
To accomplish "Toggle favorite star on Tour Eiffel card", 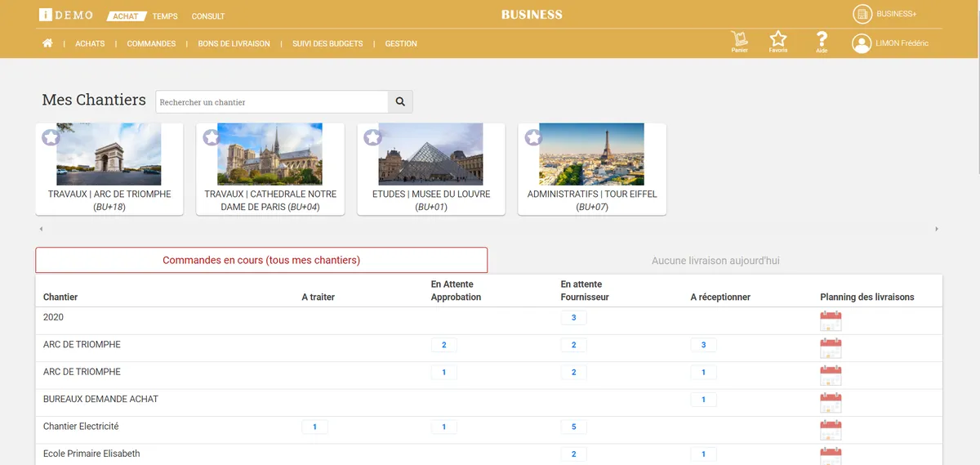I will (533, 137).
